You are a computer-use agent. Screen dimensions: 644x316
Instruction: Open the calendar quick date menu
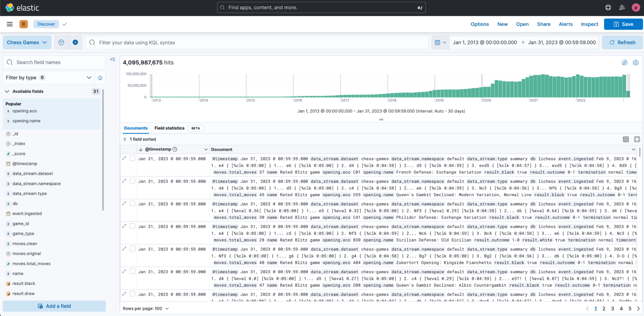(440, 43)
